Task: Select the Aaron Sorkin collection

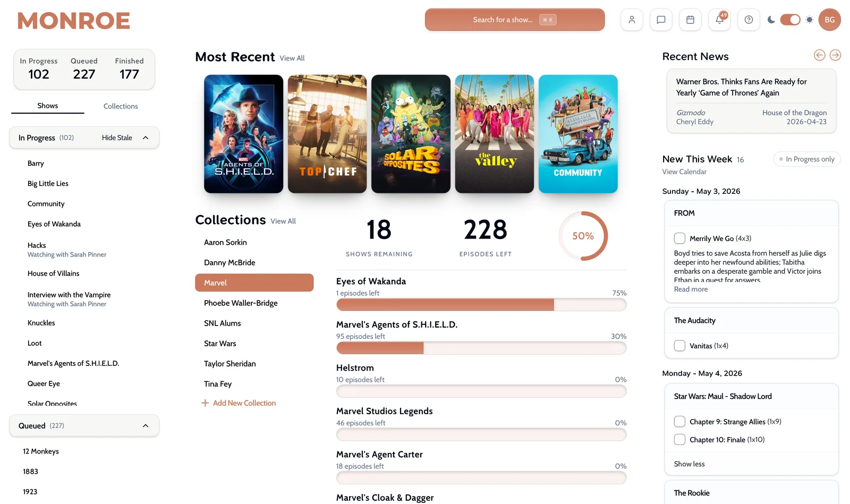Action: point(254,242)
